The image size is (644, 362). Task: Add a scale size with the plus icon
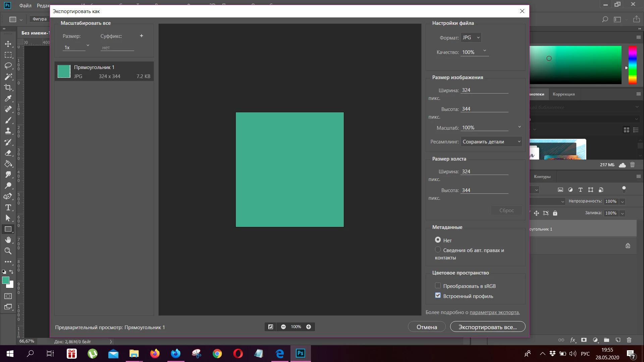[142, 36]
